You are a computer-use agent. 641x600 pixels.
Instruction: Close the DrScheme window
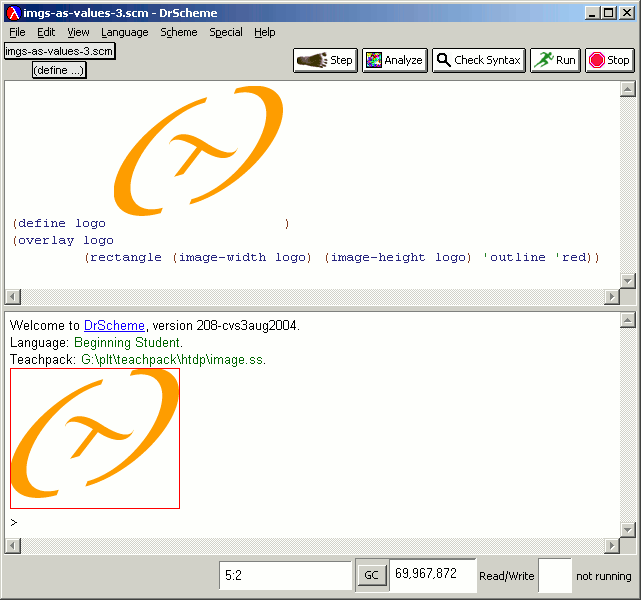click(x=627, y=13)
